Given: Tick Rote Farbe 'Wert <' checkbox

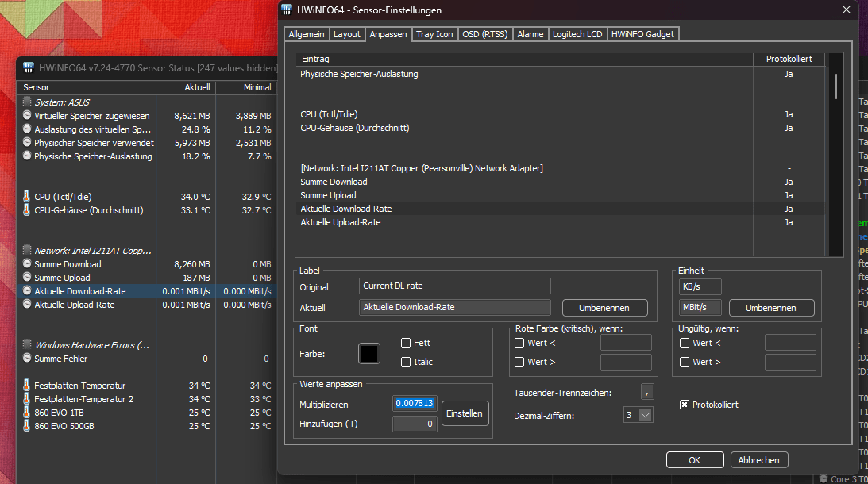Looking at the screenshot, I should [519, 343].
